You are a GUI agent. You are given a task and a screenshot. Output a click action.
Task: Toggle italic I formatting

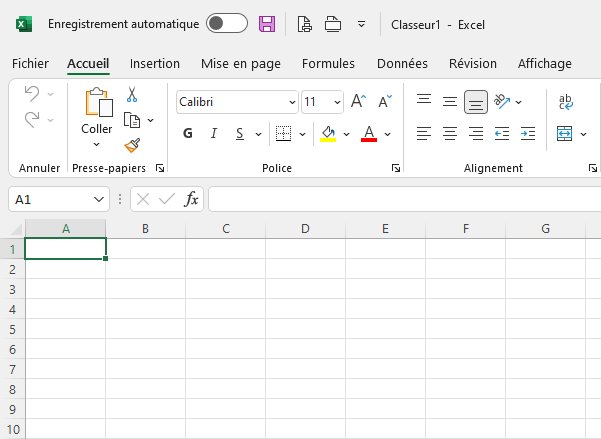214,133
